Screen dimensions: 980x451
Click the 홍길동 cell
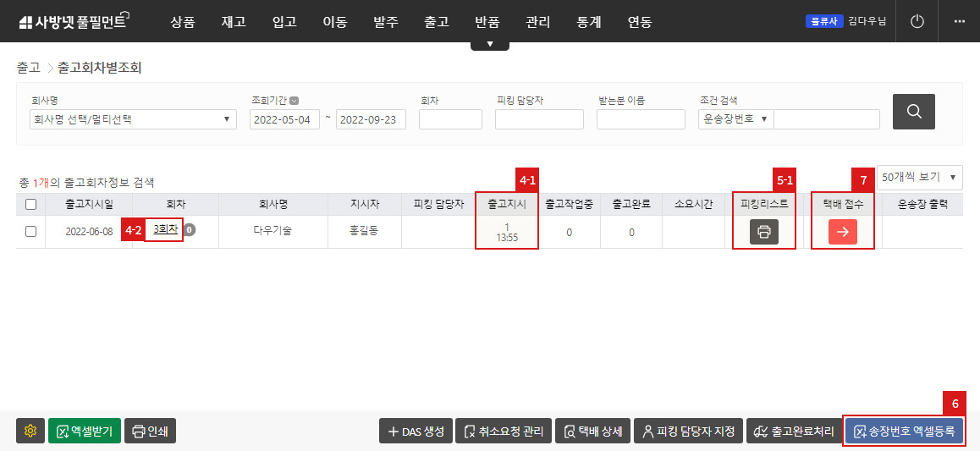click(365, 230)
